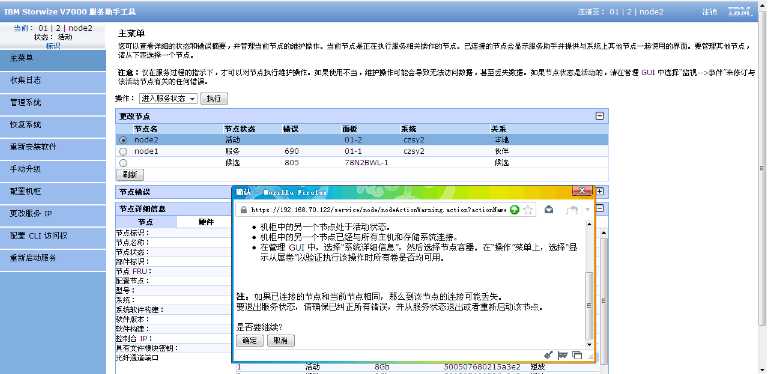Confirm with 确定 in the popup
This screenshot has height=374, width=768.
(250, 341)
